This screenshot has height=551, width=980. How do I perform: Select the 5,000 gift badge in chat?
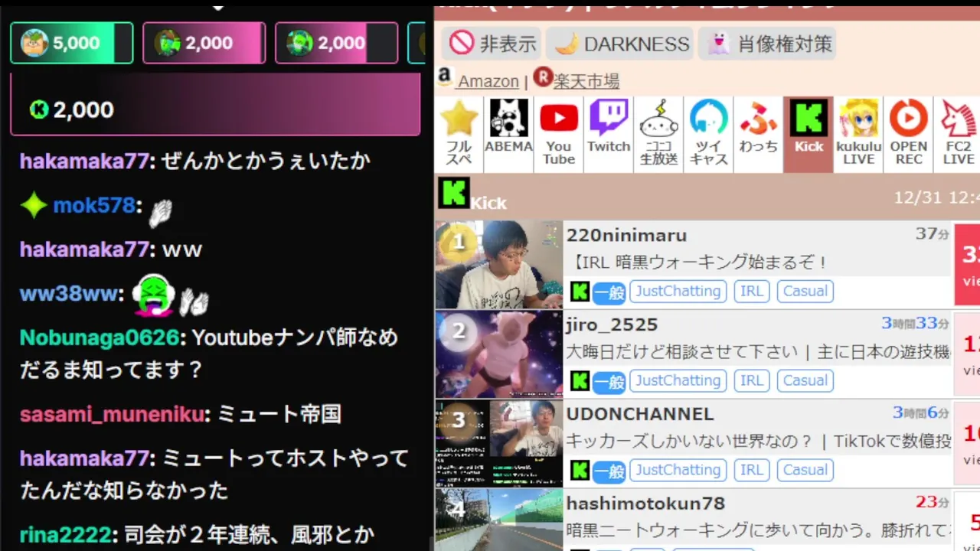[72, 43]
